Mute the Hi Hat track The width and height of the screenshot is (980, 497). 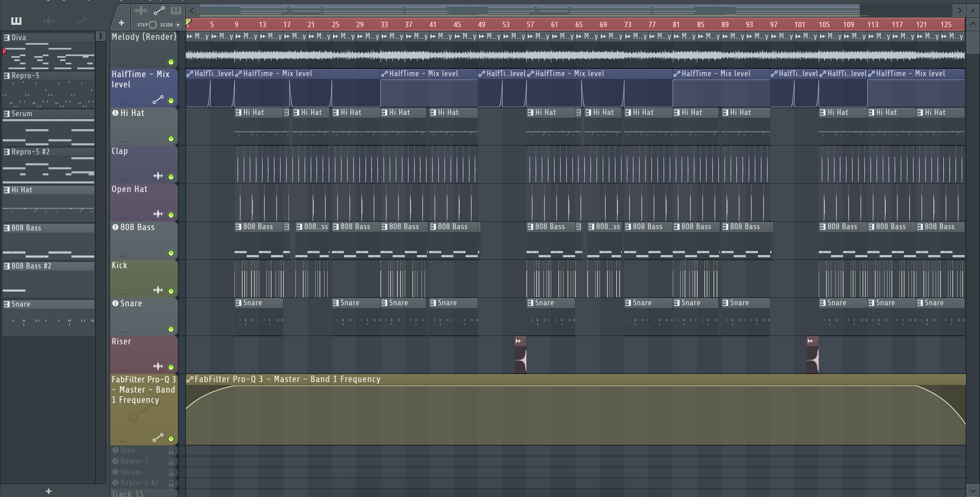coord(171,139)
